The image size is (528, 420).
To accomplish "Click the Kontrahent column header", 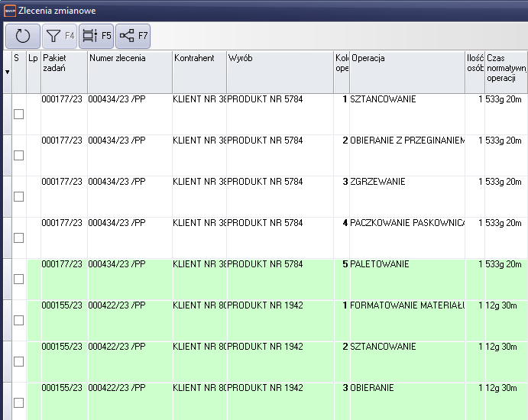I will pos(199,59).
